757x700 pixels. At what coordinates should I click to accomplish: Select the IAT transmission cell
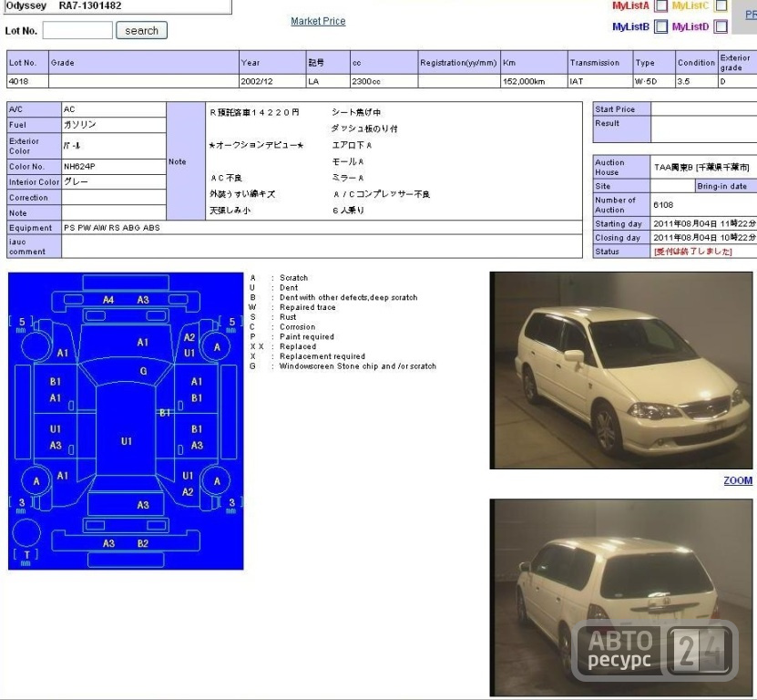[x=600, y=81]
